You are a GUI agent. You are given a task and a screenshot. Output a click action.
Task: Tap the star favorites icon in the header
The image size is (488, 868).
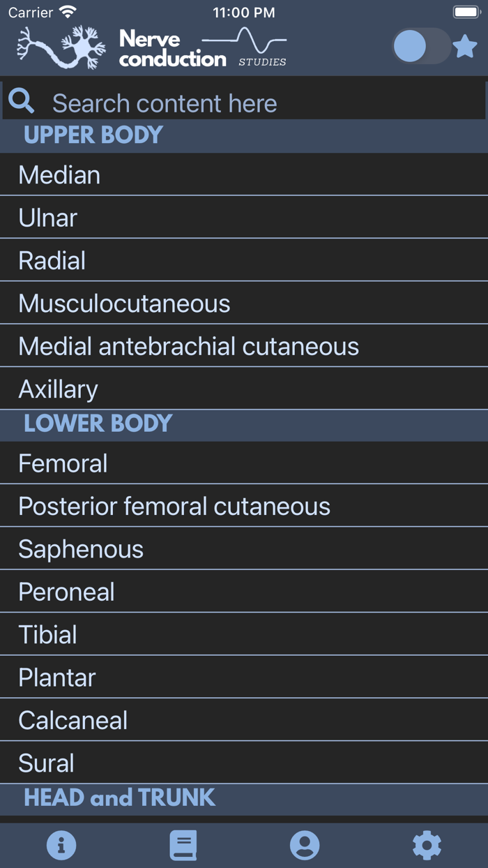pos(465,45)
